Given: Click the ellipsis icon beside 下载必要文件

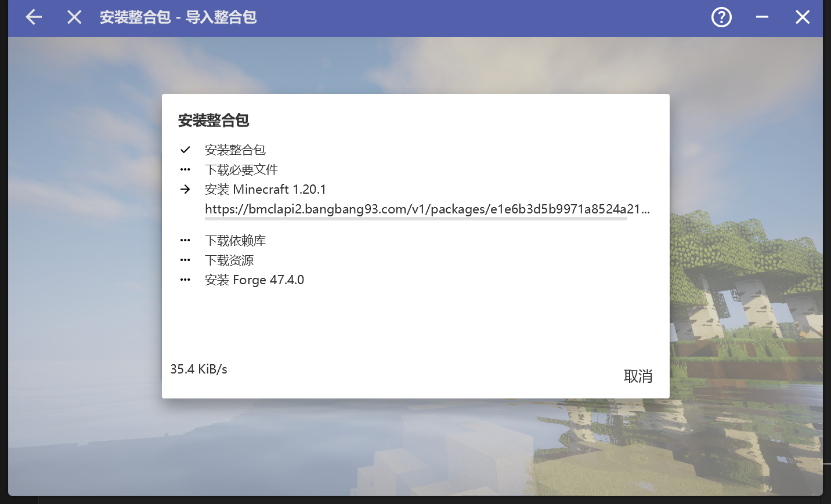Looking at the screenshot, I should click(x=185, y=169).
